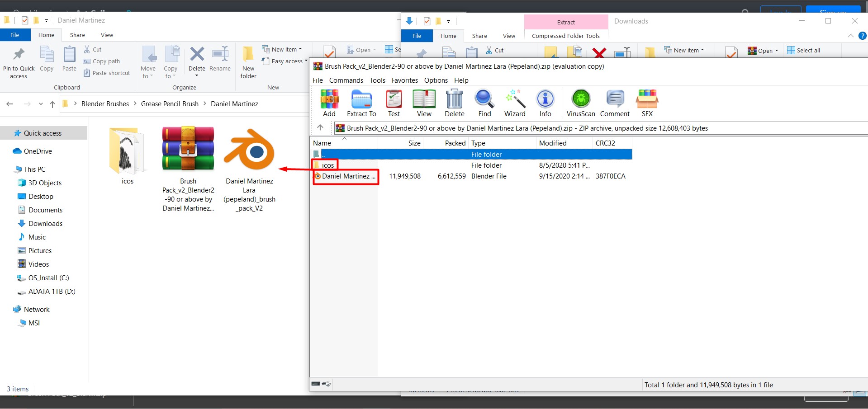Open New item dropdown in Downloads window
Screen dimensions: 868x409
tap(684, 50)
